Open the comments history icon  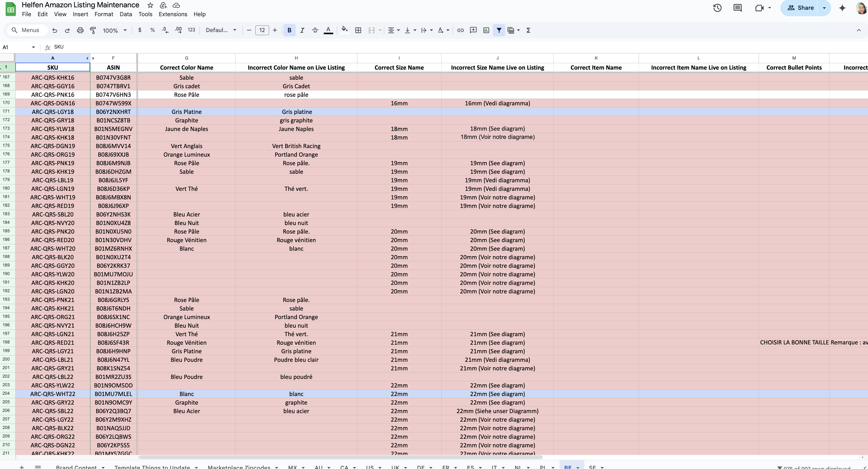737,8
